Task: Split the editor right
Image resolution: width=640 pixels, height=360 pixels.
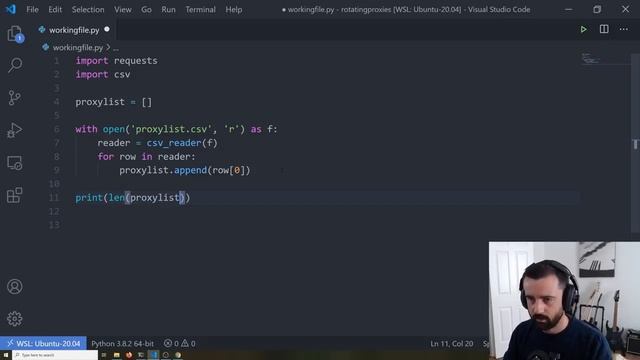Action: [604, 29]
